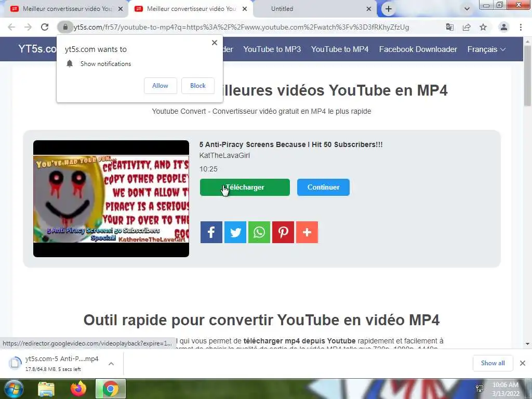The height and width of the screenshot is (399, 532).
Task: Click the video title text
Action: (x=291, y=144)
